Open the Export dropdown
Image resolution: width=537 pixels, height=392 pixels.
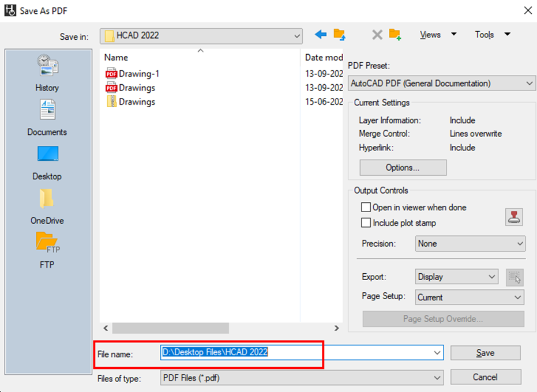point(456,277)
